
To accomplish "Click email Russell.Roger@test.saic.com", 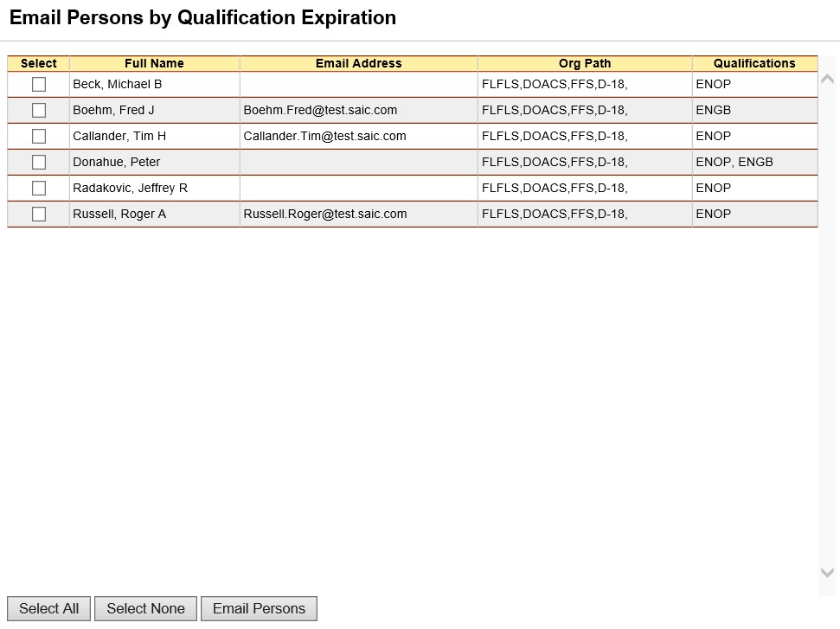I will click(325, 214).
